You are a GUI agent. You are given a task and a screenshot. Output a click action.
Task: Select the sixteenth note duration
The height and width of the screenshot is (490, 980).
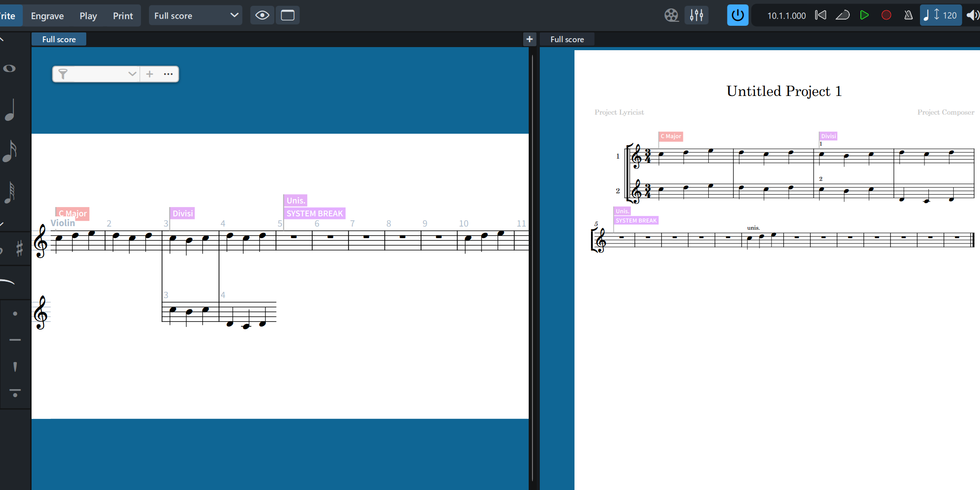click(10, 151)
